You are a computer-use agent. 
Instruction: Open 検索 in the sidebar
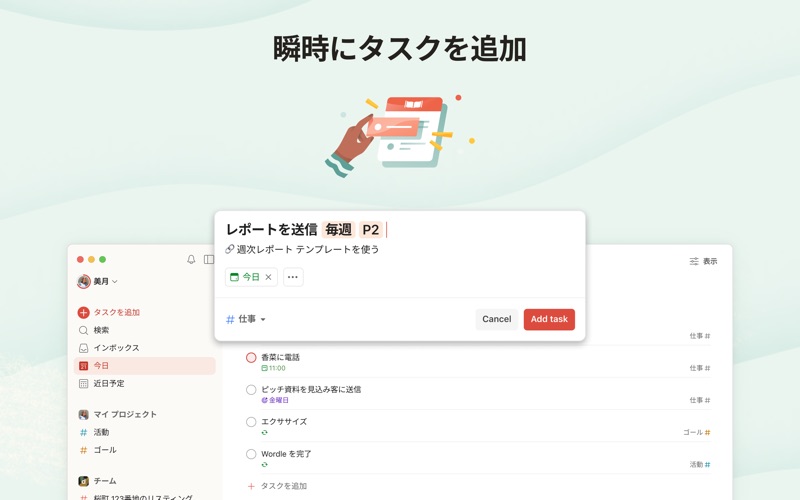point(101,330)
